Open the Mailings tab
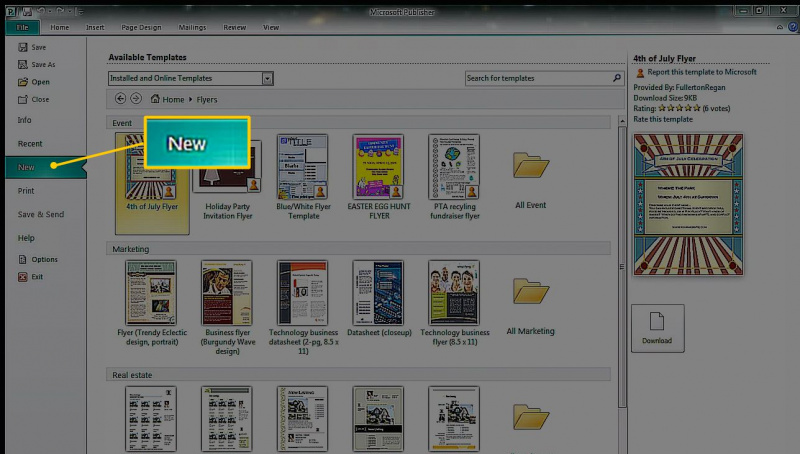The width and height of the screenshot is (800, 454). (192, 27)
